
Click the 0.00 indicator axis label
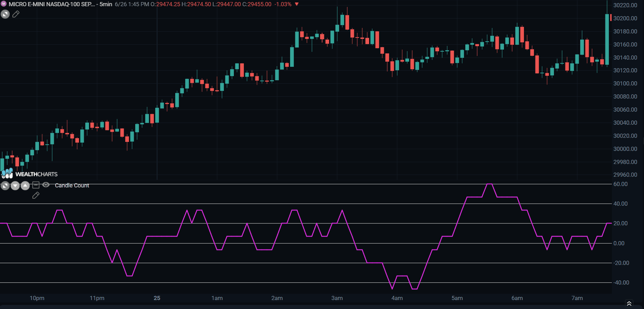pyautogui.click(x=619, y=243)
